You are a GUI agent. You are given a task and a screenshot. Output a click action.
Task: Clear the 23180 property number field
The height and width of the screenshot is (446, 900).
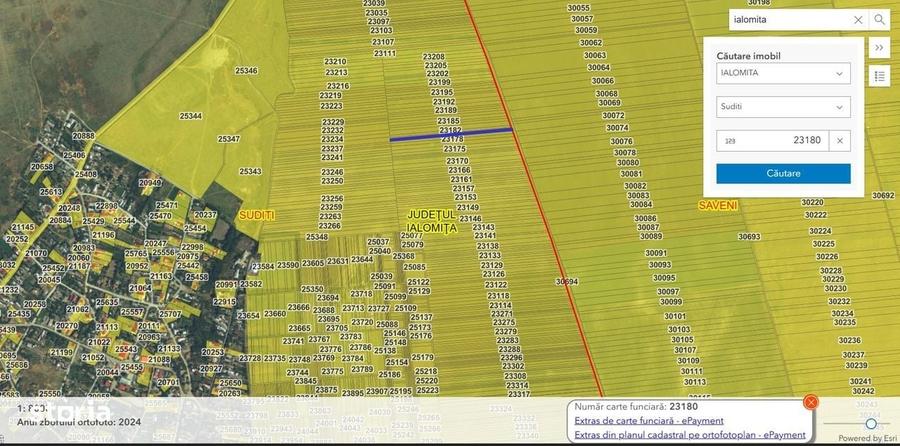pyautogui.click(x=840, y=141)
